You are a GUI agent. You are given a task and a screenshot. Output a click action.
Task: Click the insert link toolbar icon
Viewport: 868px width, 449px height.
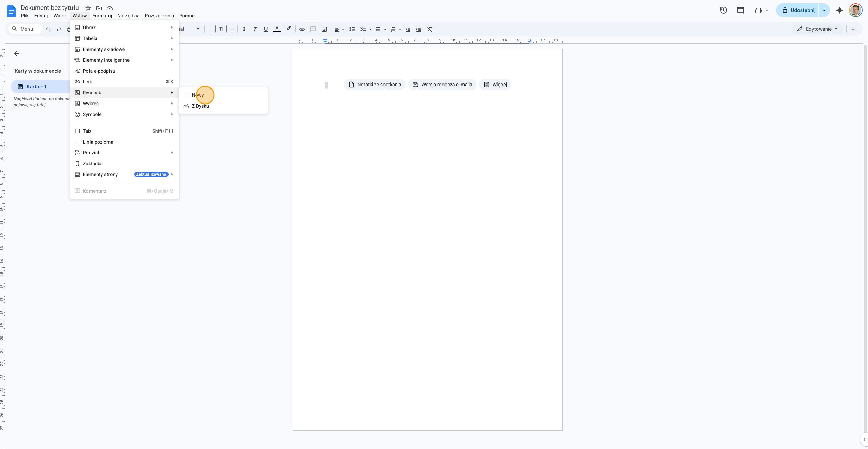[x=302, y=29]
